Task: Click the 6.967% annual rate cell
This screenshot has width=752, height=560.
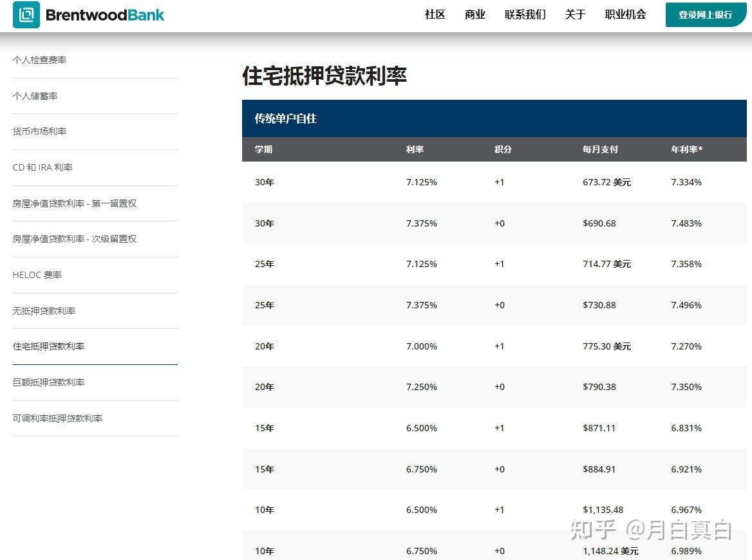Action: click(x=686, y=510)
